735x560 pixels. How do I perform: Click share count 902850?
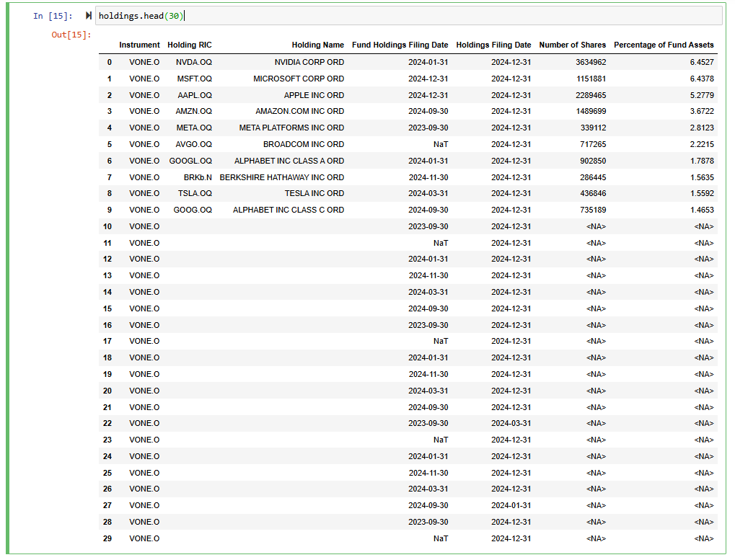pos(593,161)
